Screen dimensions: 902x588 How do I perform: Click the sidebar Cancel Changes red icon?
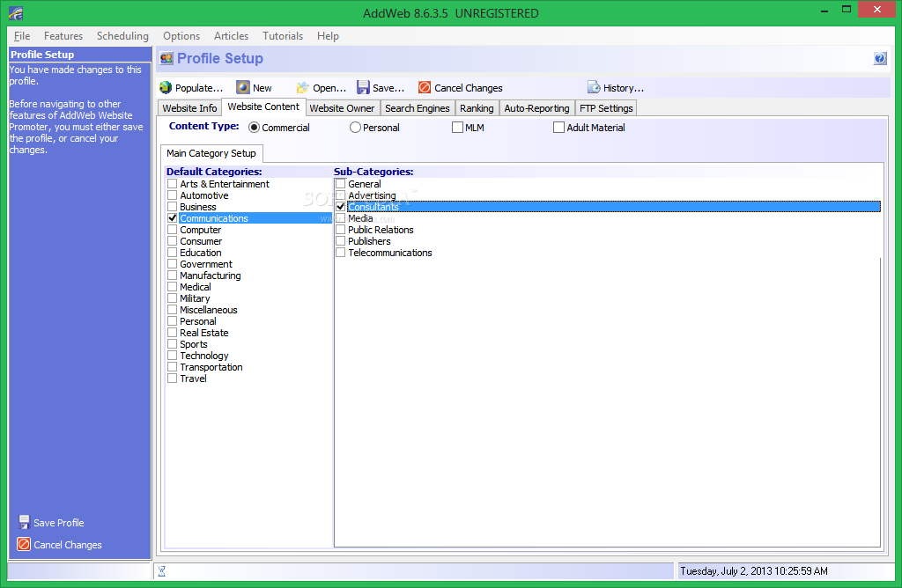point(24,544)
